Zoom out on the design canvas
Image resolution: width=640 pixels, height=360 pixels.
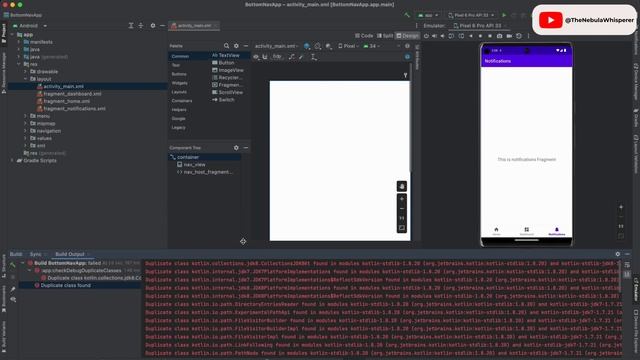click(402, 209)
